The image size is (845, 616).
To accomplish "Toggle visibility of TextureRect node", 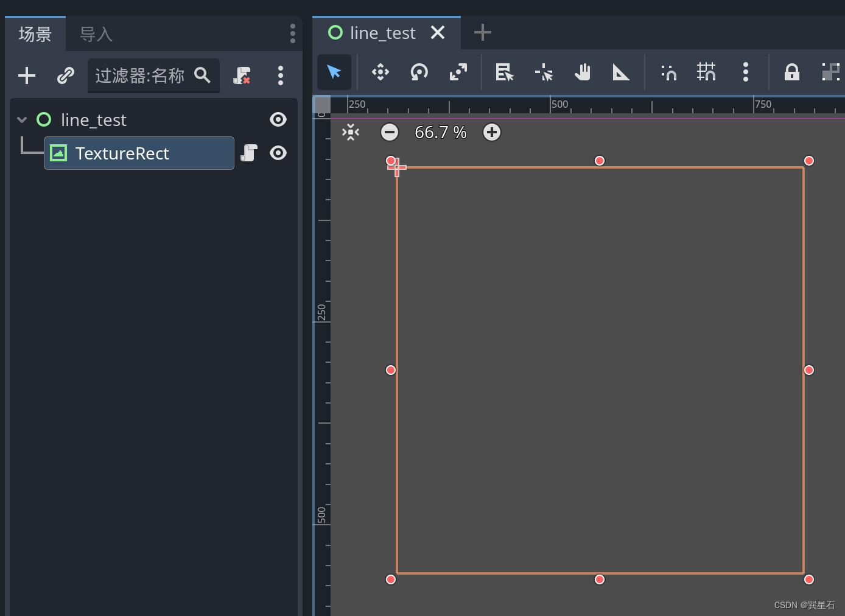I will (x=278, y=153).
